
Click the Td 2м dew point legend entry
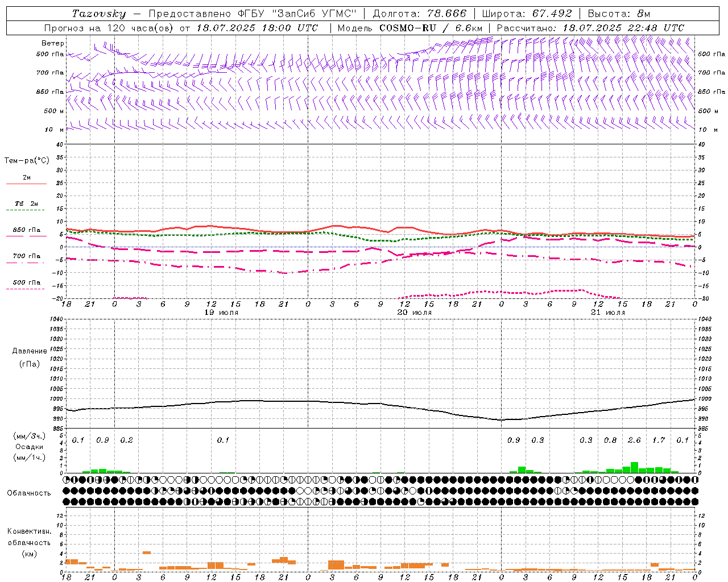click(x=27, y=203)
